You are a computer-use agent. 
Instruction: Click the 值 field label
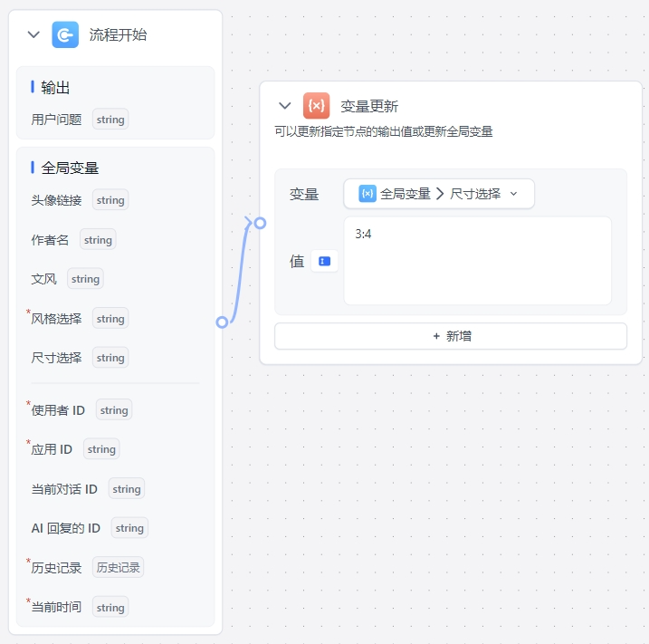pyautogui.click(x=297, y=262)
